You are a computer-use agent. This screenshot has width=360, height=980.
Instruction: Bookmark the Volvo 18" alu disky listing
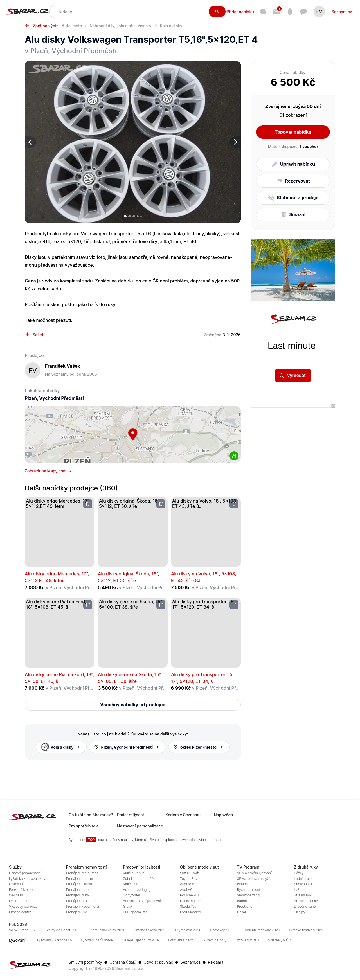click(234, 504)
